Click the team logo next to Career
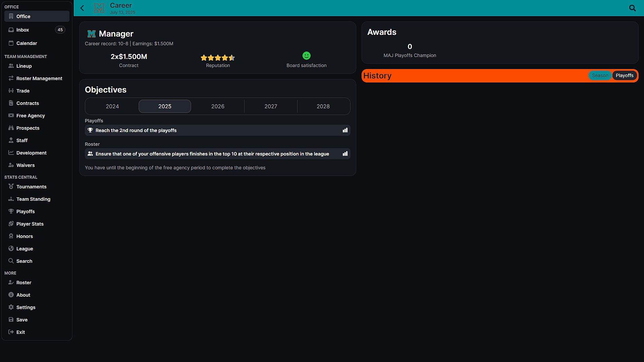644x362 pixels. point(99,8)
